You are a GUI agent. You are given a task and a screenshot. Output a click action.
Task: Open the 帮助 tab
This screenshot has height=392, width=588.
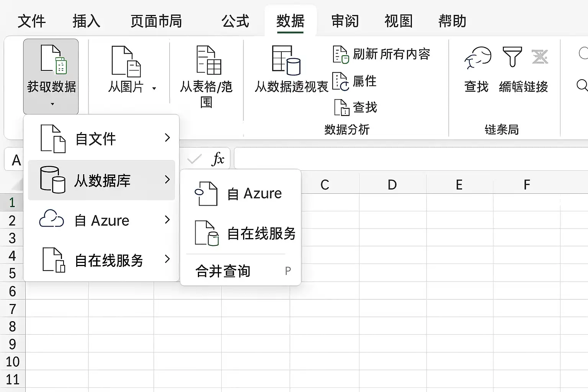(452, 21)
